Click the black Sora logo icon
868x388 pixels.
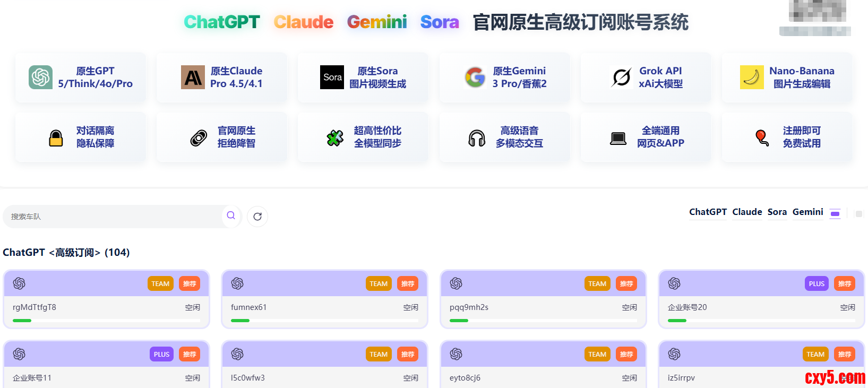pyautogui.click(x=332, y=77)
